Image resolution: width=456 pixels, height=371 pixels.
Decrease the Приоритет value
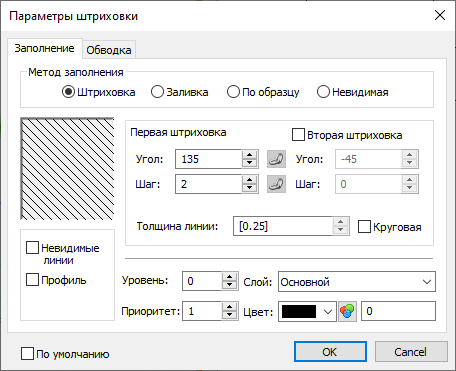229,316
